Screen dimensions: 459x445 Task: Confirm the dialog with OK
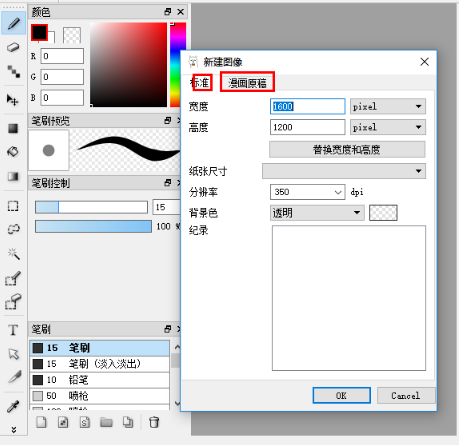click(x=341, y=395)
